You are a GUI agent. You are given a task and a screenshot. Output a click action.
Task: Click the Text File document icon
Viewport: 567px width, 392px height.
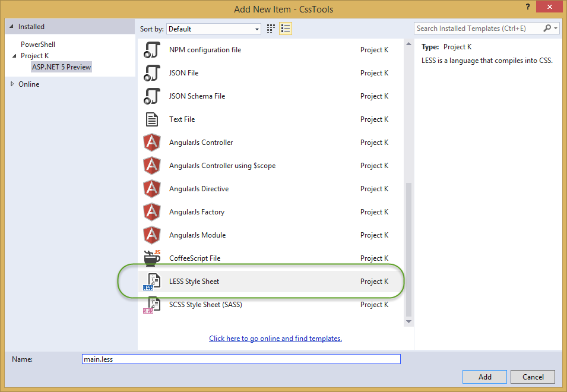click(152, 119)
